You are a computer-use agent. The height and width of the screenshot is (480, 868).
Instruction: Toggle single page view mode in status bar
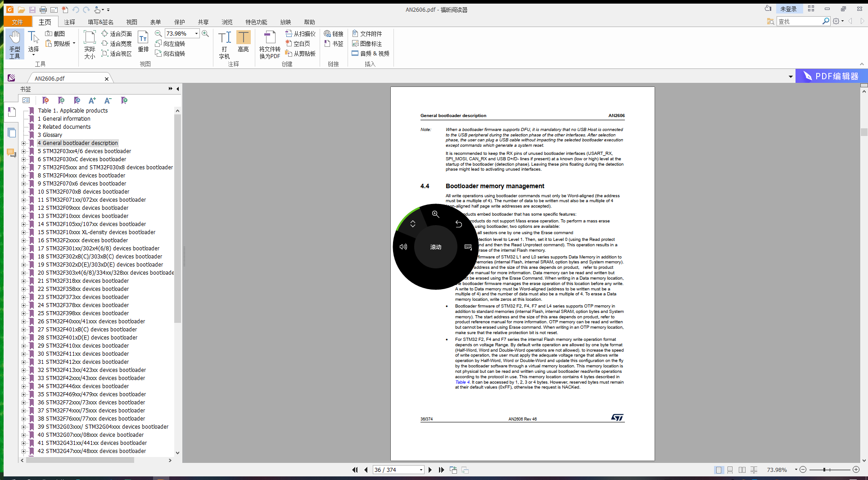coord(719,470)
